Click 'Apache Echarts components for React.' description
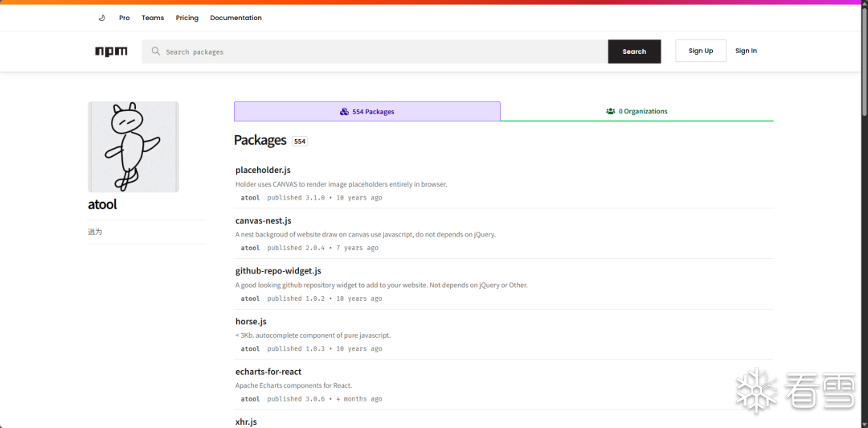868x428 pixels. [x=293, y=385]
